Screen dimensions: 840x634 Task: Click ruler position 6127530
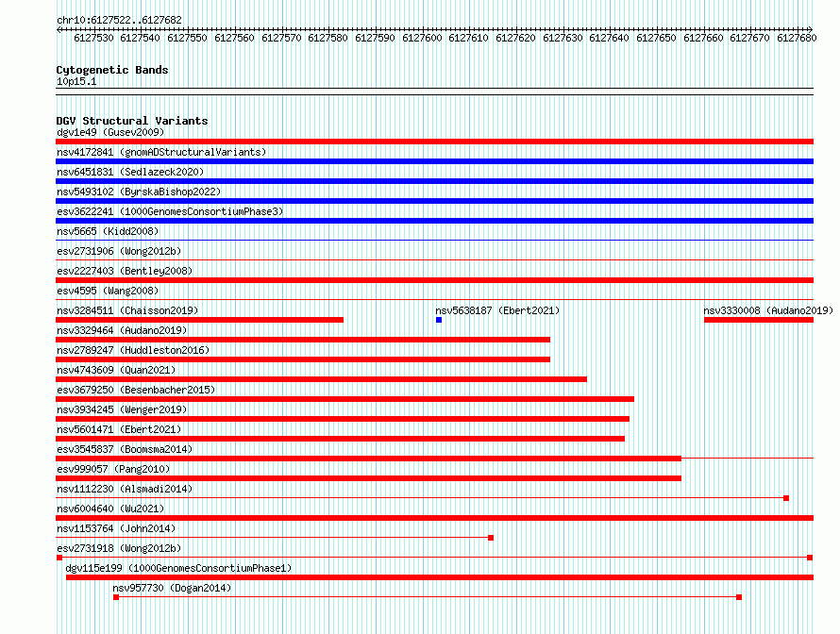coord(93,38)
